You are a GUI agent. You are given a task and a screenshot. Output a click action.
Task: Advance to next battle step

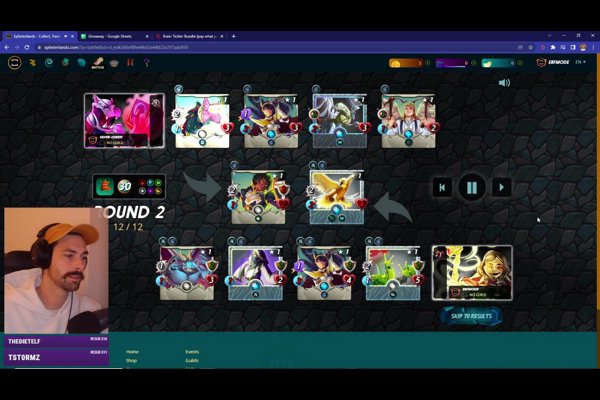point(501,187)
